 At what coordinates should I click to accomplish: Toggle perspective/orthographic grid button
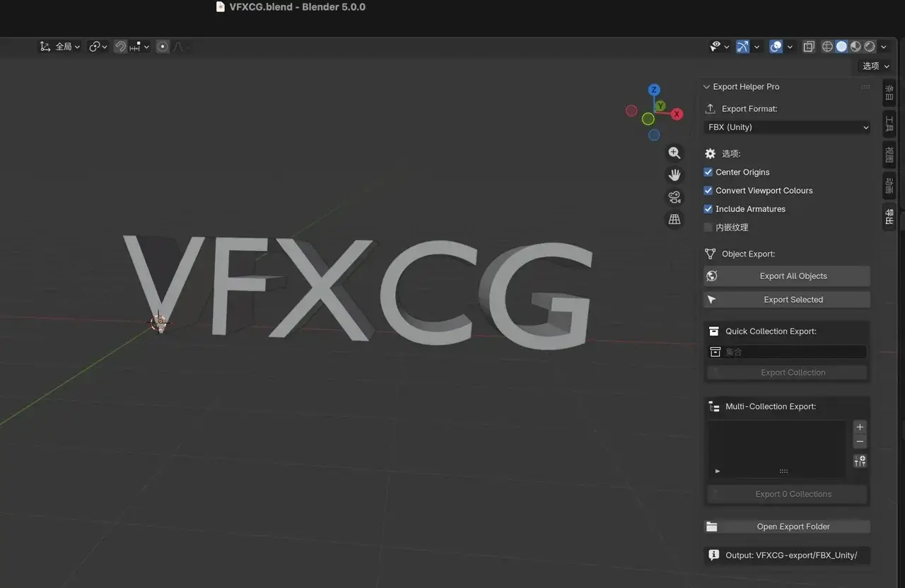coord(675,219)
